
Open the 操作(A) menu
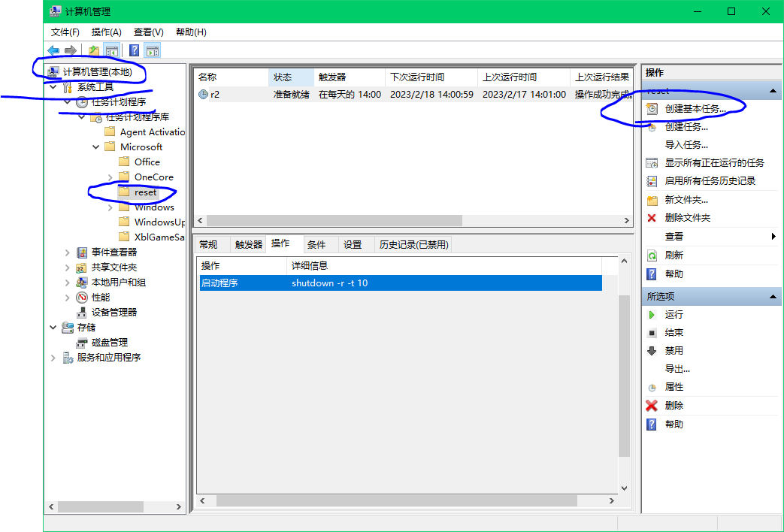coord(107,32)
